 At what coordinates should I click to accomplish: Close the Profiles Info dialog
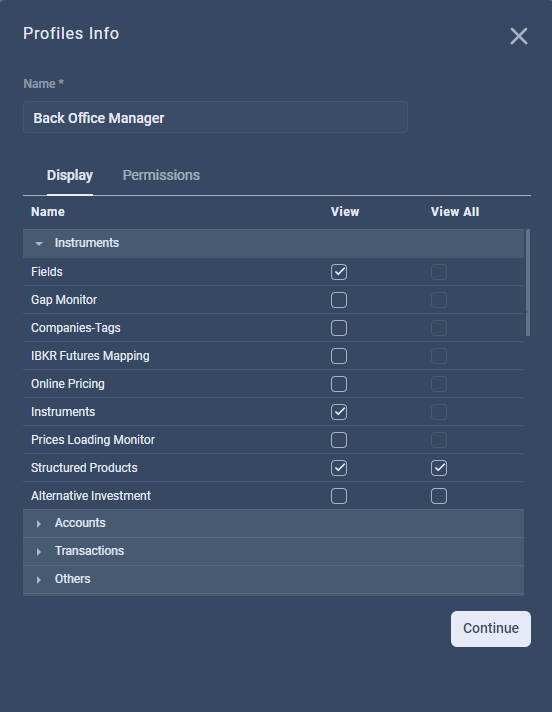pyautogui.click(x=518, y=36)
